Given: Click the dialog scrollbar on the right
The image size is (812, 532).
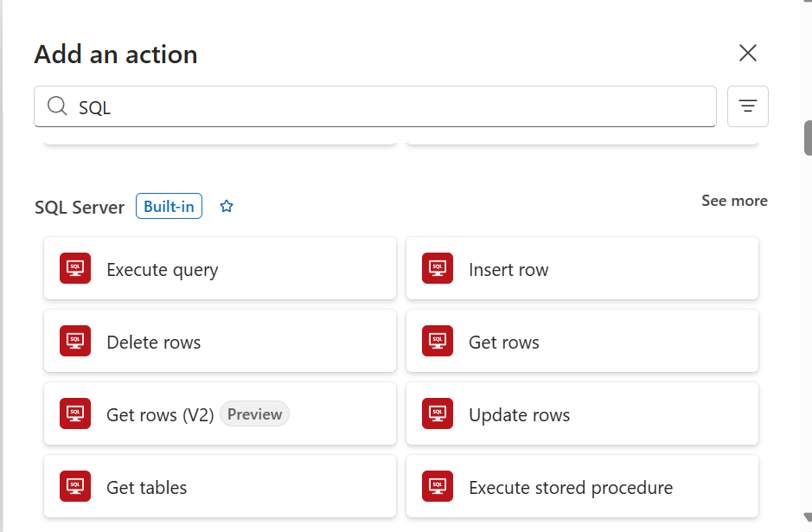Looking at the screenshot, I should 807,138.
